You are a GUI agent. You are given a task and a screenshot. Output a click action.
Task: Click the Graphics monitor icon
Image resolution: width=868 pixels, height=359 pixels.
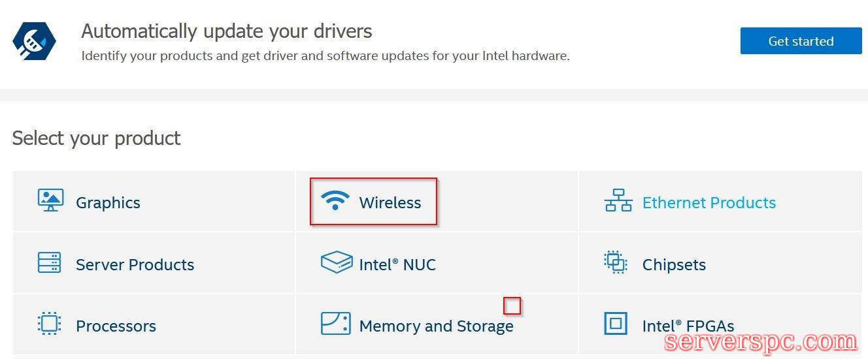[50, 200]
